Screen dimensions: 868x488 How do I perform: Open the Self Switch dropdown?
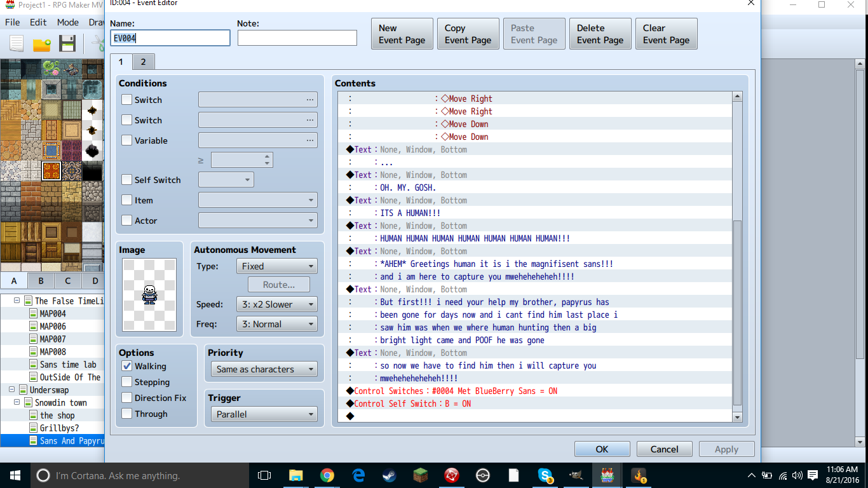pos(226,180)
